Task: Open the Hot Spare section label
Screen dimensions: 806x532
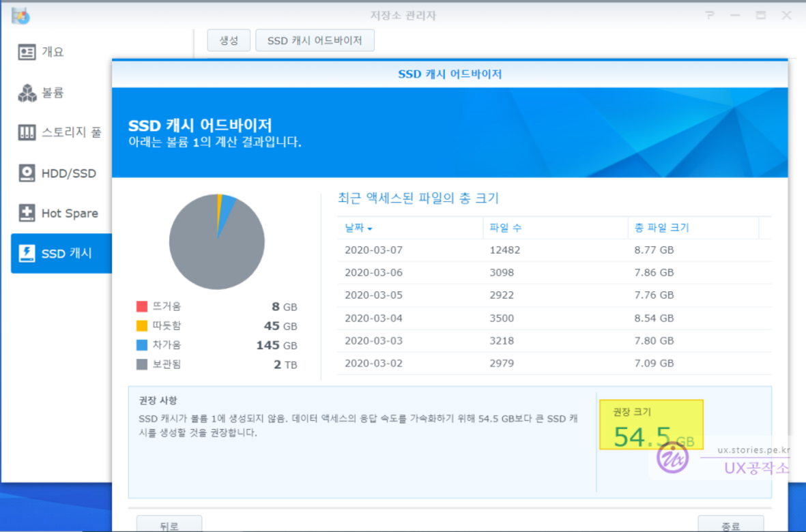Action: [x=70, y=213]
